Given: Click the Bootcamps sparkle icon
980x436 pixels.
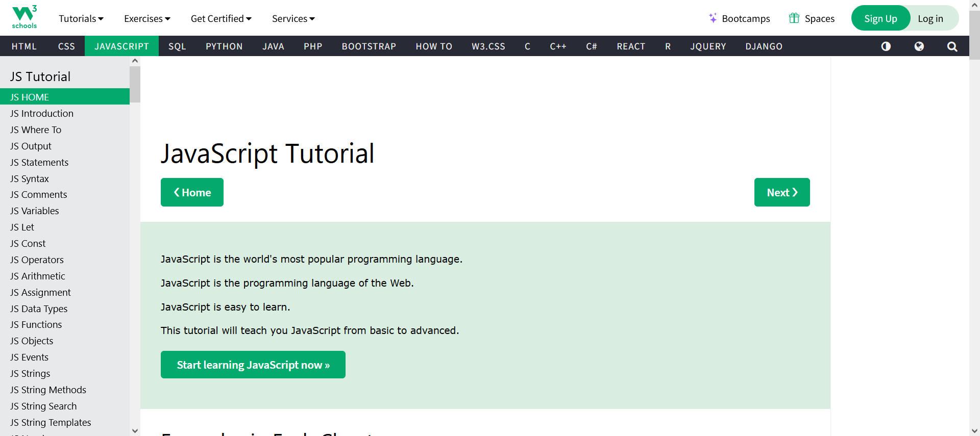Looking at the screenshot, I should 713,18.
